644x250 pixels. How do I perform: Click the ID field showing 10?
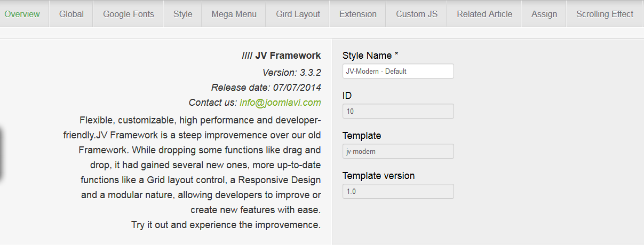point(398,111)
